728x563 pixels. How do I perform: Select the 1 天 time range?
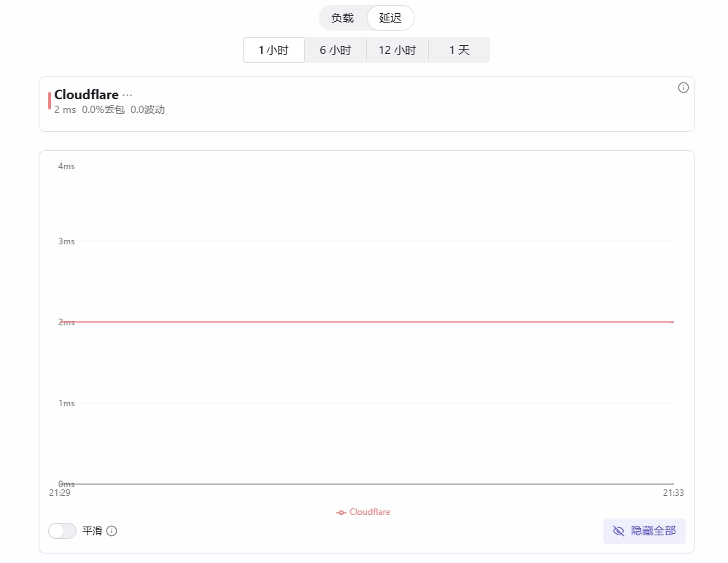point(459,50)
